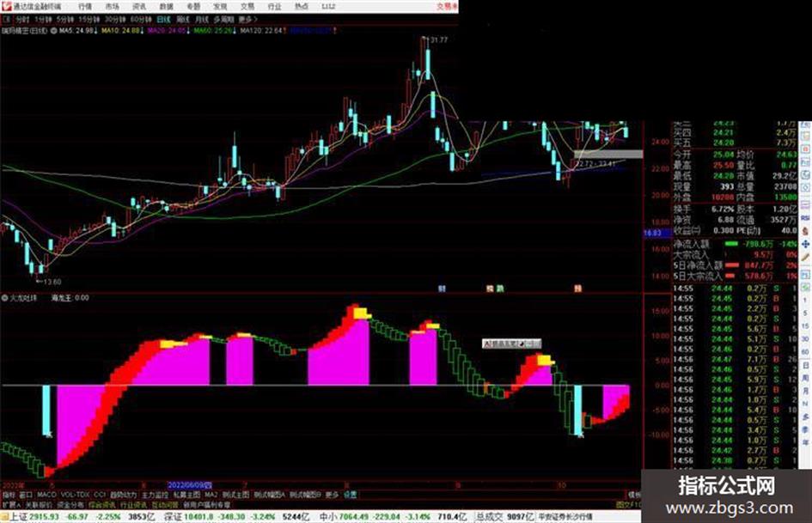Select the 主力监控 indicator tab
This screenshot has height=523, width=812.
[155, 495]
